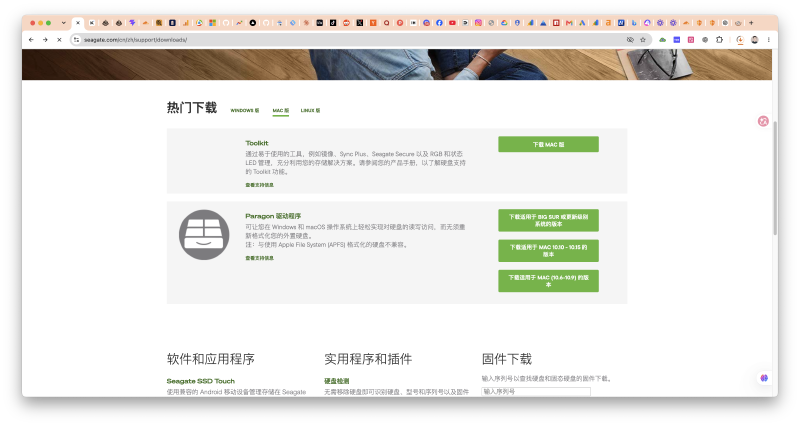View site information in address bar

tap(76, 39)
